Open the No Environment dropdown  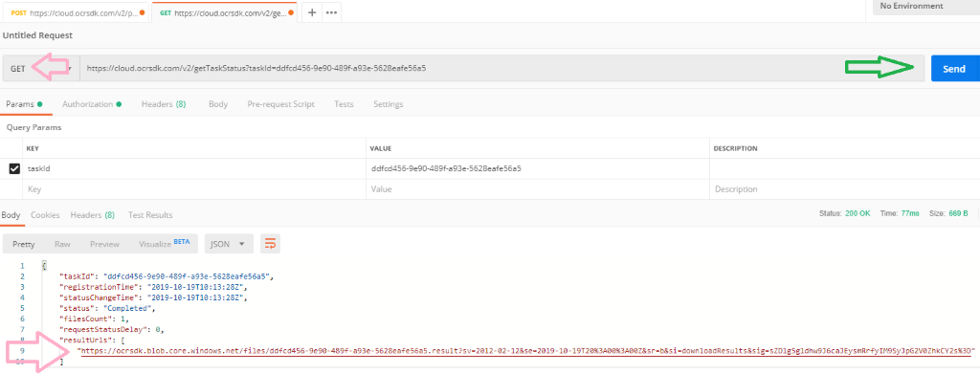(926, 7)
